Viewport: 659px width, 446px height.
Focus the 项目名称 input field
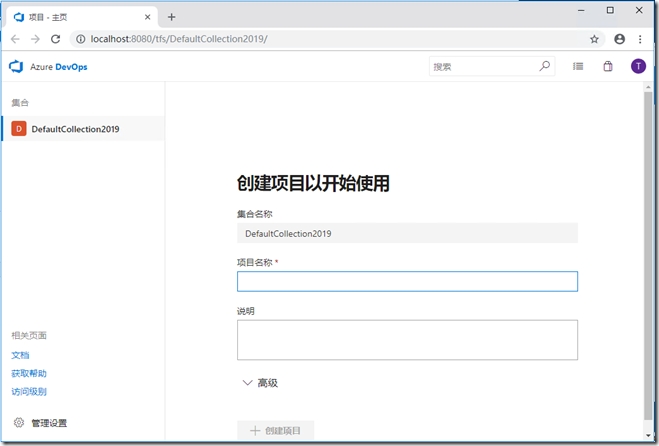pyautogui.click(x=407, y=282)
